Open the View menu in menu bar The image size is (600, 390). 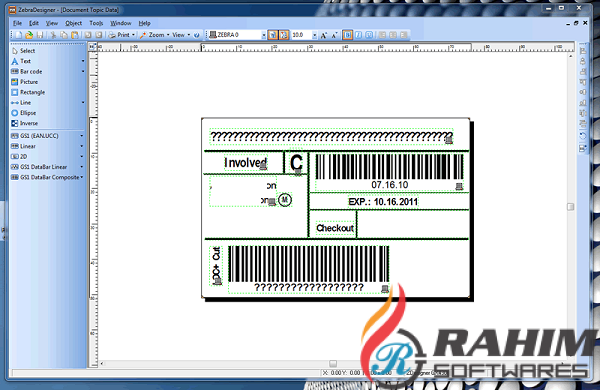[x=52, y=23]
